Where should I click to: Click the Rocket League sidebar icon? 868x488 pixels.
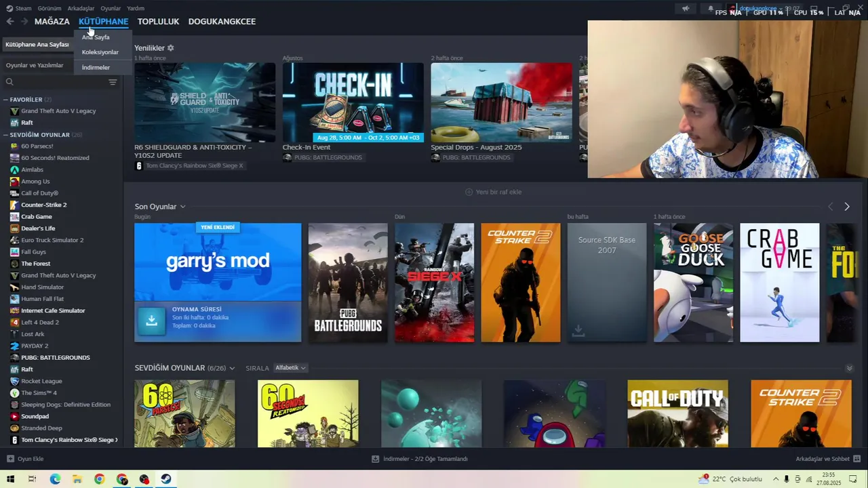[14, 381]
